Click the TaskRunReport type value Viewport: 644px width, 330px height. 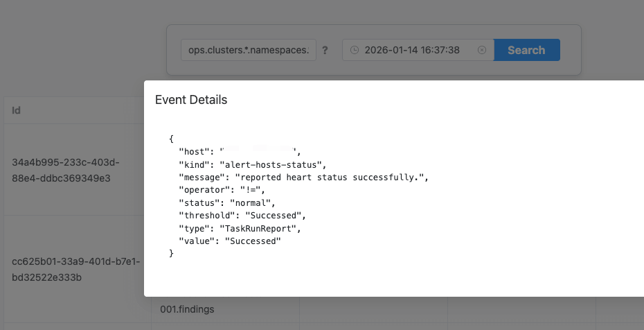click(260, 227)
